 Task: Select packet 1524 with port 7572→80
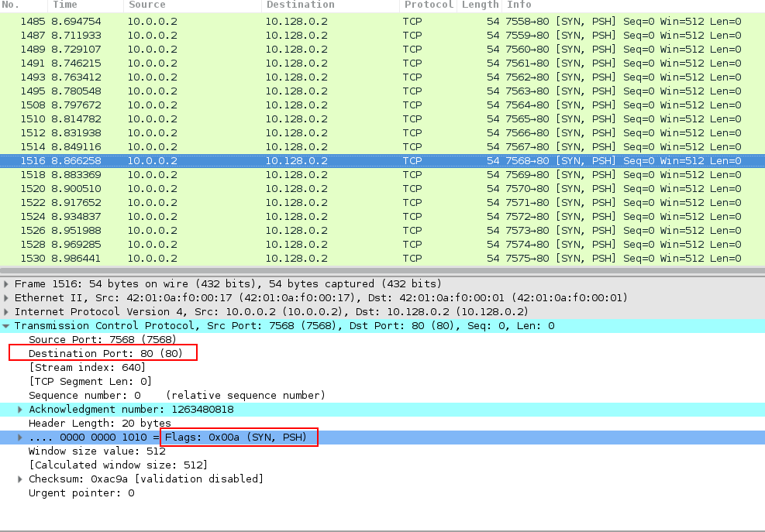coord(383,217)
